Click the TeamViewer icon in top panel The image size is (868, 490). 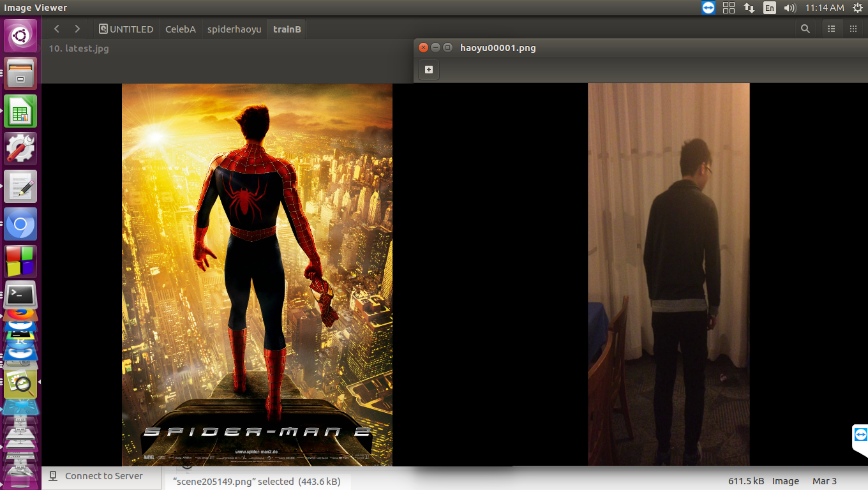(708, 8)
